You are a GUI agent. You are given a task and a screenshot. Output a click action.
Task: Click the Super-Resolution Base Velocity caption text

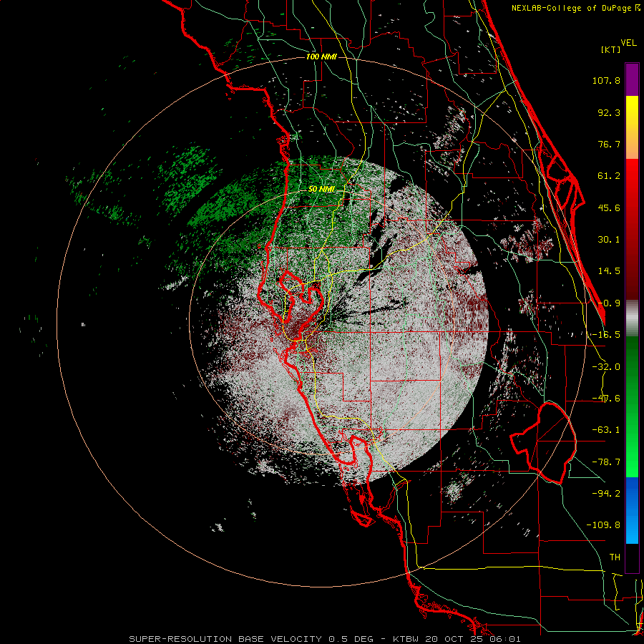pos(325,639)
